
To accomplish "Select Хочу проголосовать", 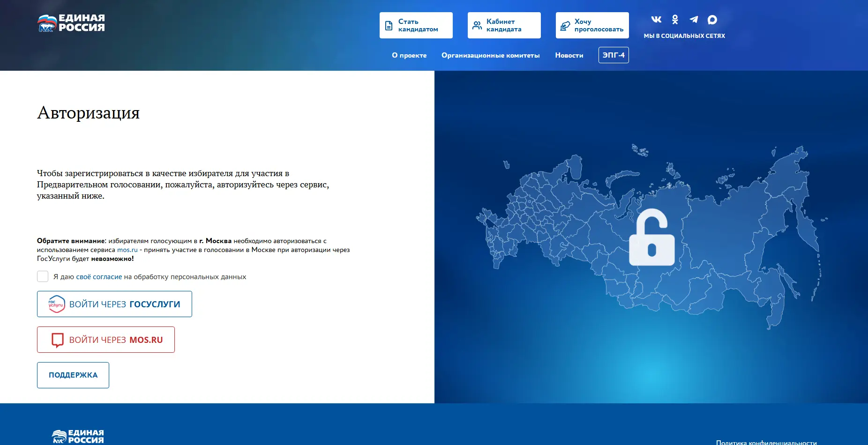I will click(592, 25).
